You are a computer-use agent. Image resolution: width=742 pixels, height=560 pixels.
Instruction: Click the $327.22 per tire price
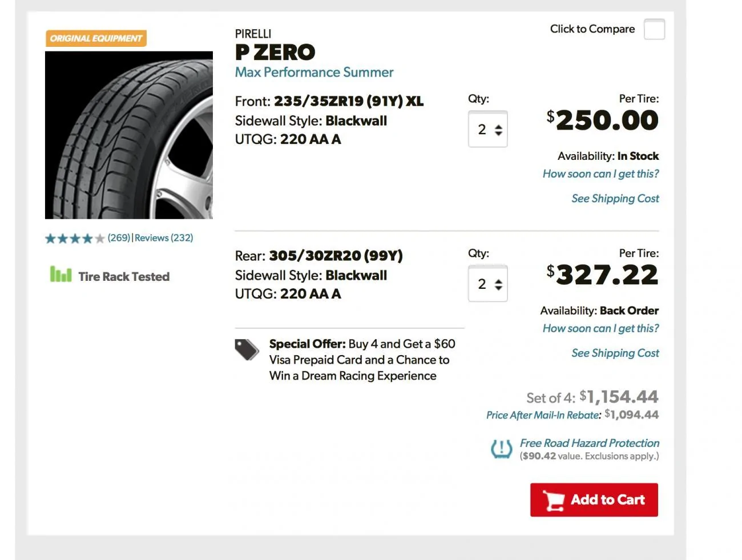pyautogui.click(x=603, y=275)
